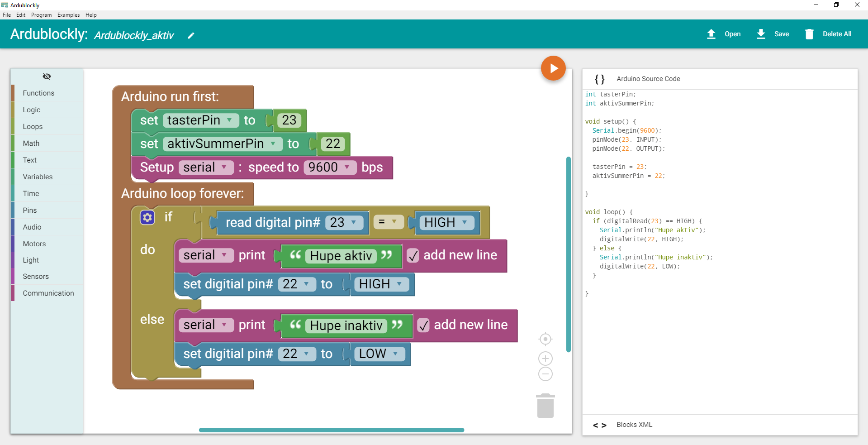Zoom out with the minus icon
The width and height of the screenshot is (868, 445).
[x=545, y=374]
